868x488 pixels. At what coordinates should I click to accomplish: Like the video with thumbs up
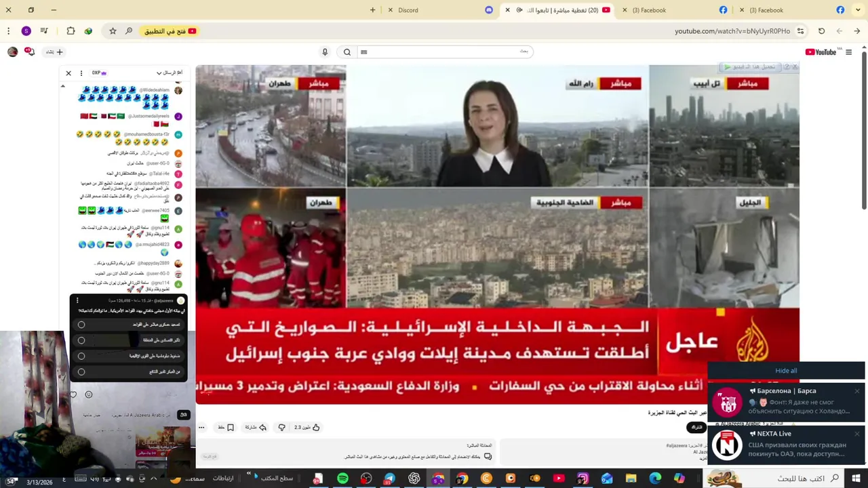[307, 428]
